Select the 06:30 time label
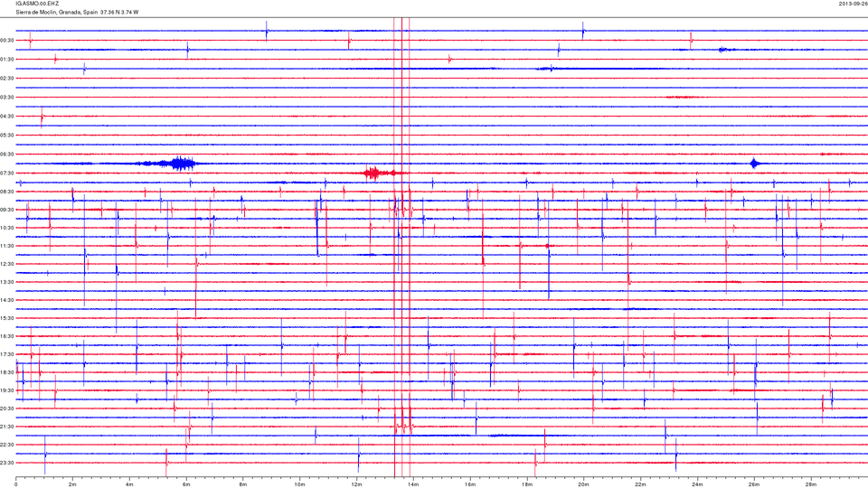This screenshot has height=488, width=868. tap(7, 155)
